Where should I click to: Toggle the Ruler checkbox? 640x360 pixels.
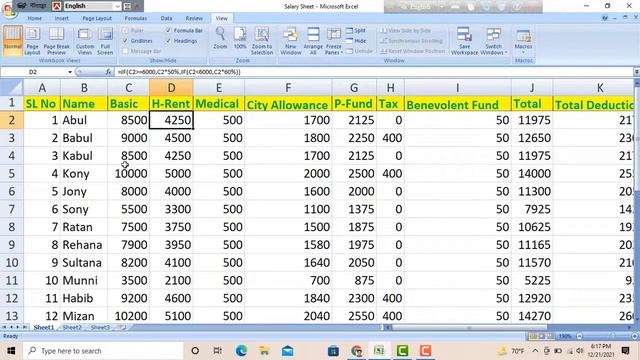[126, 30]
